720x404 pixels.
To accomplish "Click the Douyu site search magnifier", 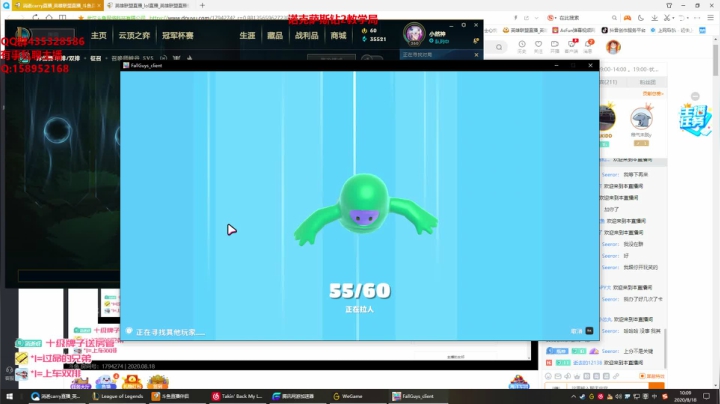I will [499, 47].
